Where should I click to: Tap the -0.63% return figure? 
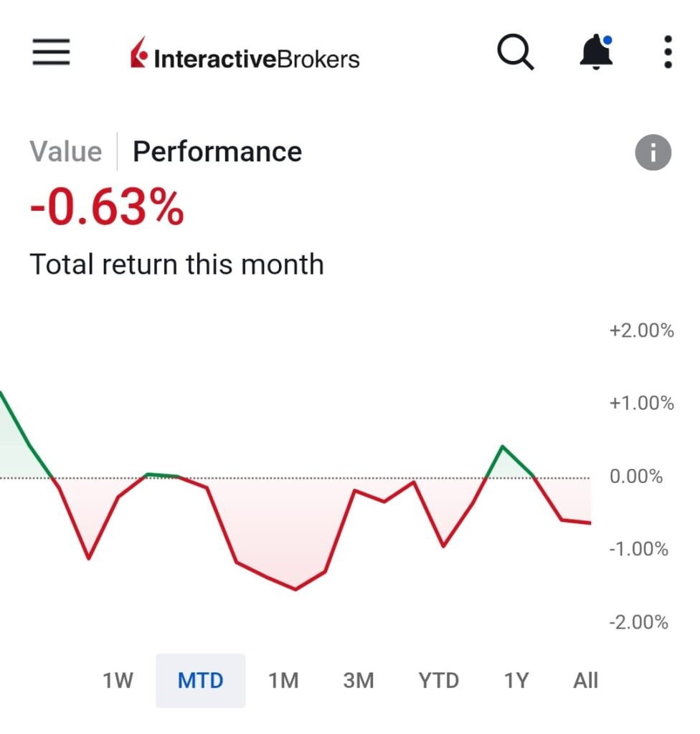click(x=107, y=209)
